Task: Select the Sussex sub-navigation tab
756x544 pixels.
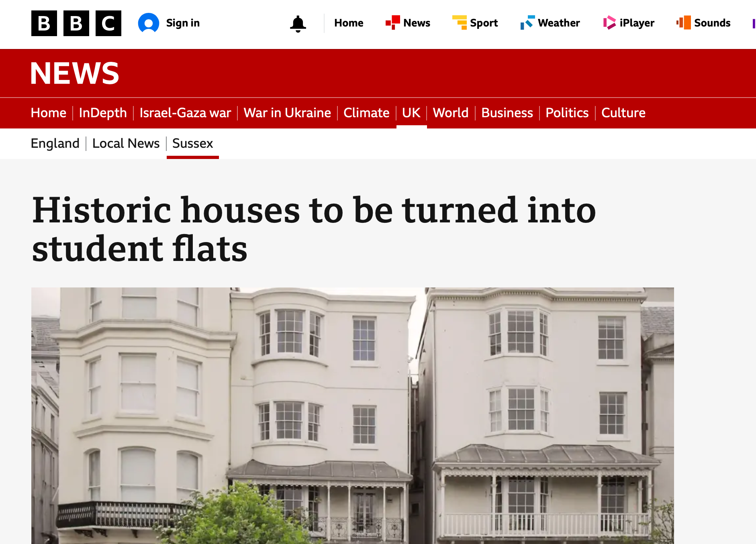Action: pos(192,143)
